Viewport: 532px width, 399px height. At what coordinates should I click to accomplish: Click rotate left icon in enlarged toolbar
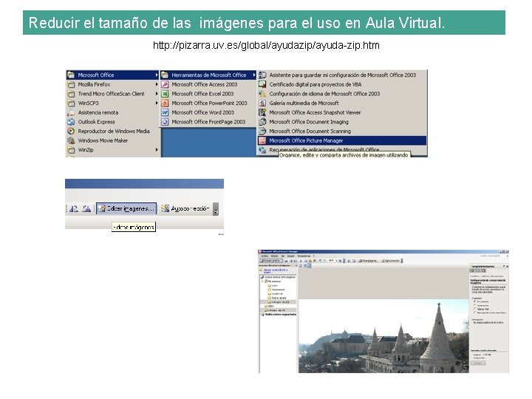74,208
